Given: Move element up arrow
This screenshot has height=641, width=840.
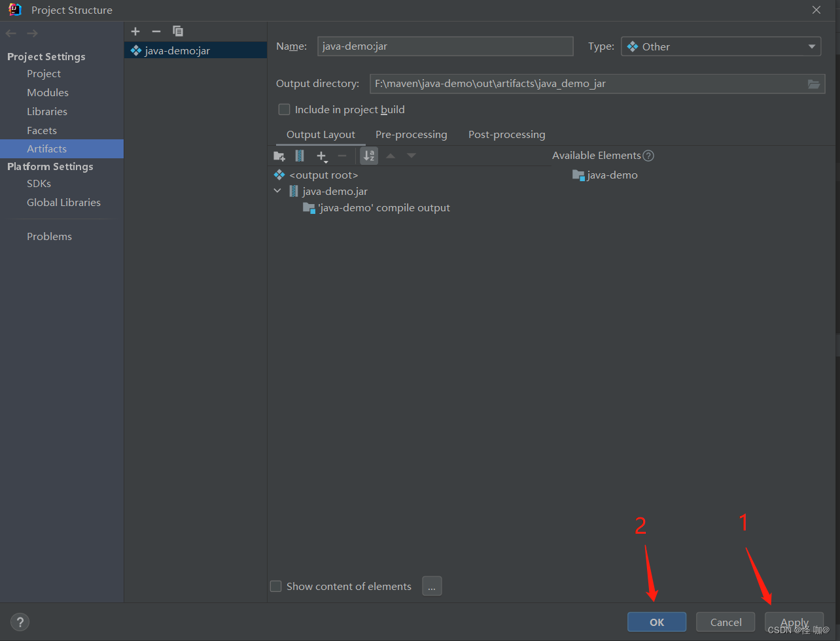Looking at the screenshot, I should coord(391,156).
